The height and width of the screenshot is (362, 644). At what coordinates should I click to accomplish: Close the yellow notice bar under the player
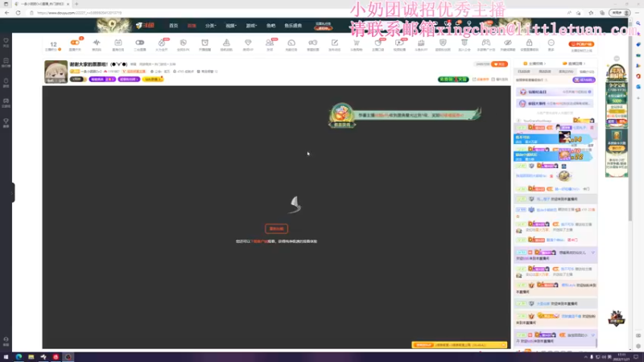(504, 345)
